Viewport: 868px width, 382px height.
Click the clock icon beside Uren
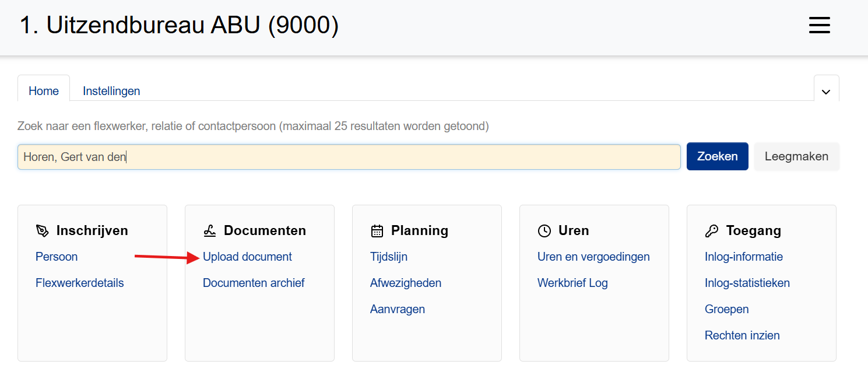(x=544, y=231)
